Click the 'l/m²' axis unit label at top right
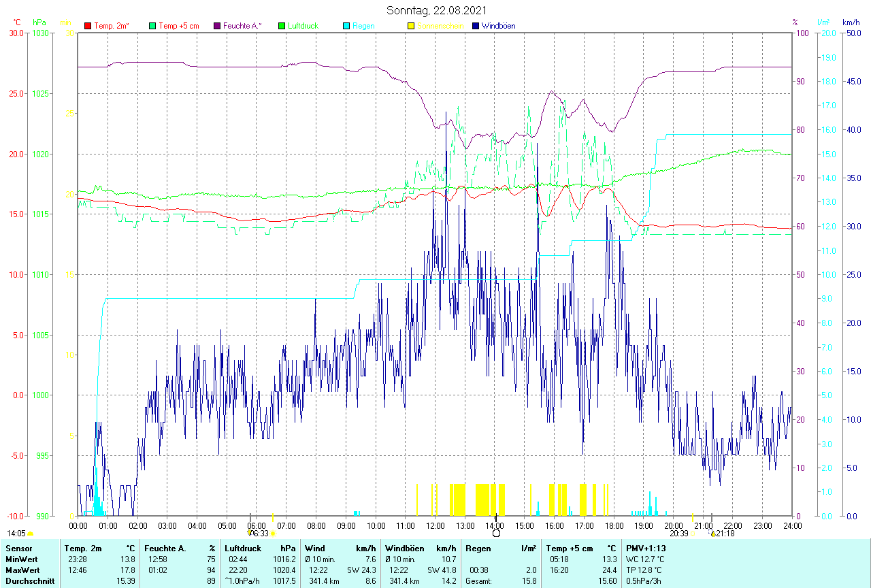The image size is (871, 588). point(824,22)
